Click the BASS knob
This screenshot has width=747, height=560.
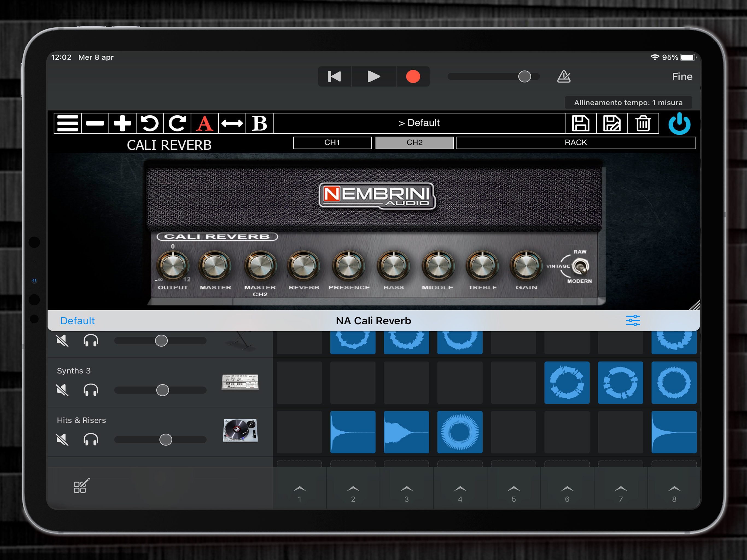tap(393, 266)
